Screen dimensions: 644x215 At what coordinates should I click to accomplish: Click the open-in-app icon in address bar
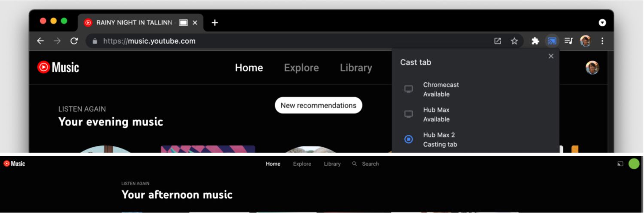[498, 41]
